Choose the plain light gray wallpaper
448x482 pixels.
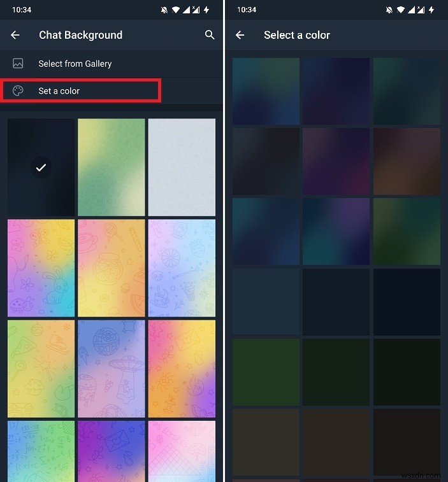click(x=182, y=167)
